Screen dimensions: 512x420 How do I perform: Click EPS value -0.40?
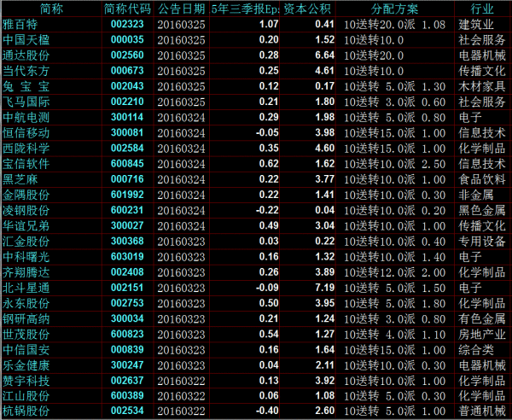point(267,411)
